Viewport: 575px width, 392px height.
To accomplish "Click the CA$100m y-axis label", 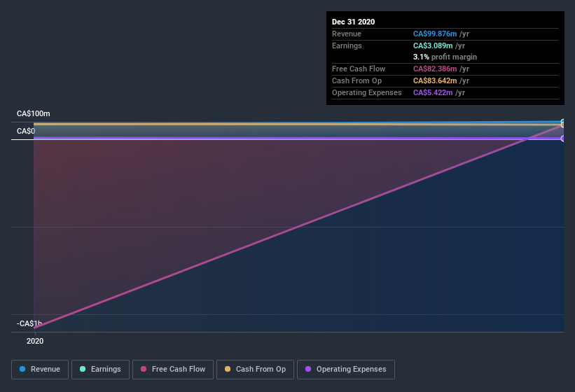I will click(x=34, y=113).
